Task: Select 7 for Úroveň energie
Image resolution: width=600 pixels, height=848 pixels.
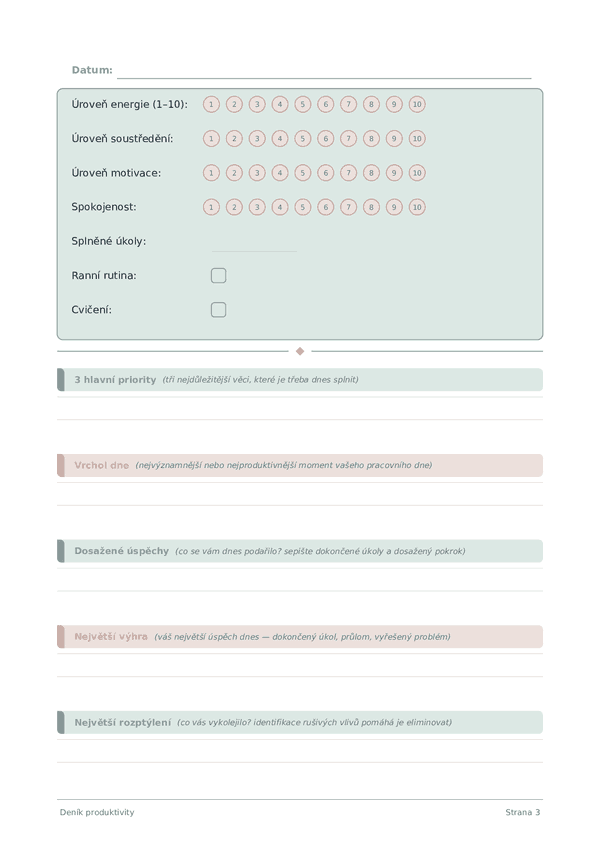Action: tap(348, 104)
